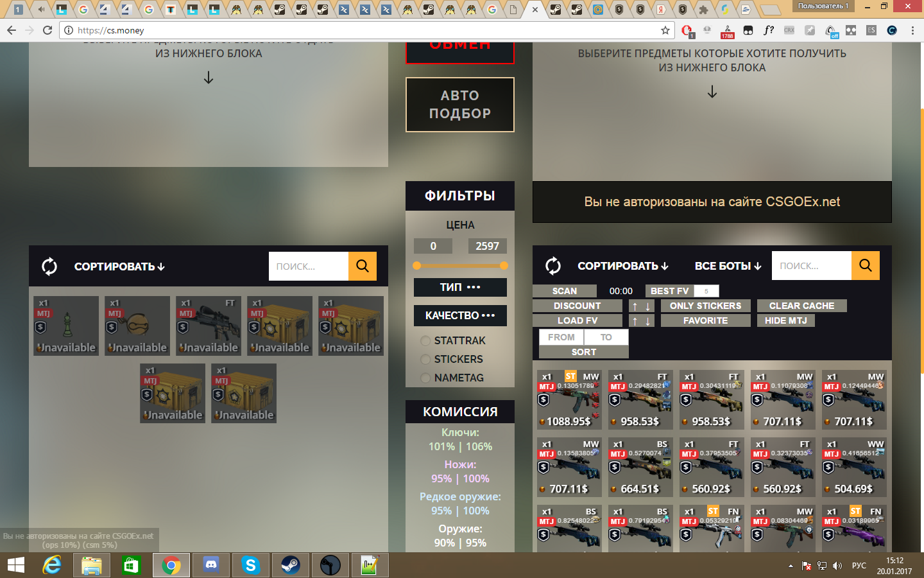Expand the user inventory СОРТИРОВАТЬ dropdown
The height and width of the screenshot is (578, 924).
pos(119,267)
